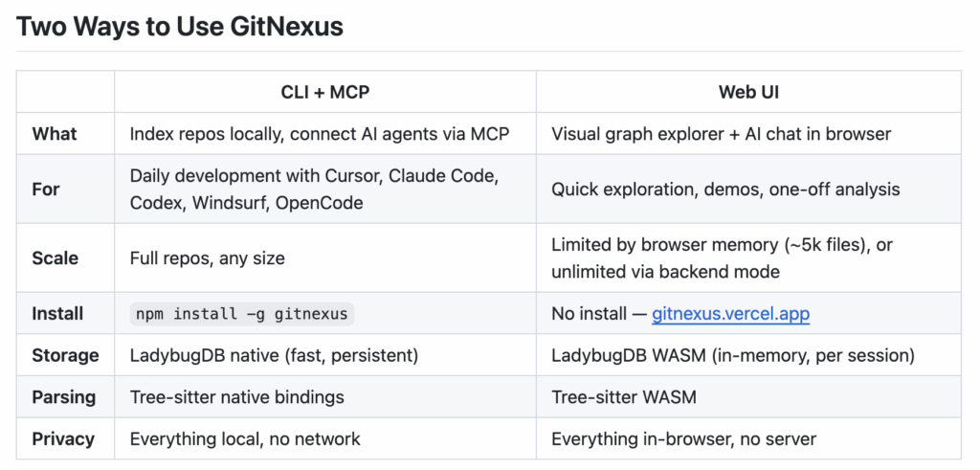The width and height of the screenshot is (980, 470).
Task: Click the "Parsing" row label
Action: click(x=63, y=396)
